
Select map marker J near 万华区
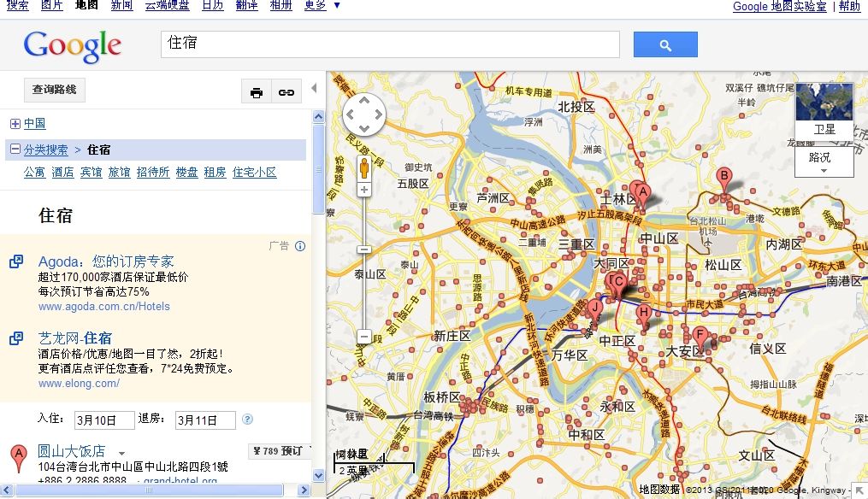tap(594, 311)
